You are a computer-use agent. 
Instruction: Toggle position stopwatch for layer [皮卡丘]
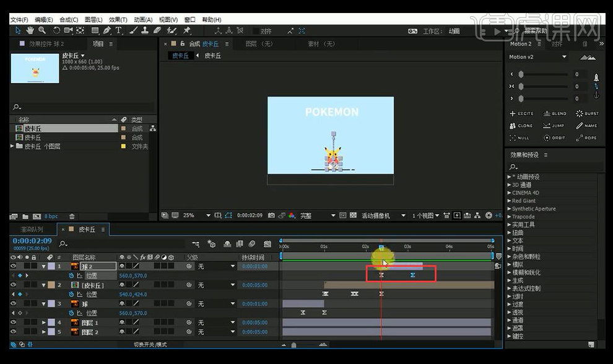71,295
